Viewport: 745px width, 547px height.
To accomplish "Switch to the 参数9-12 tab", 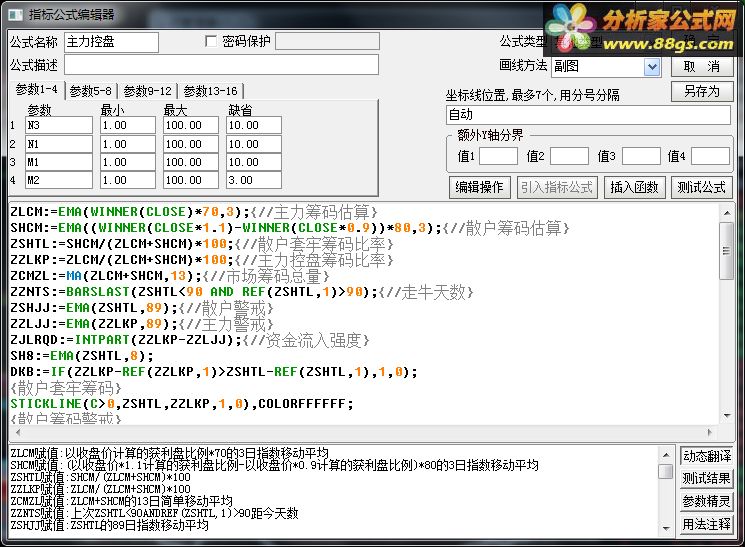I will point(147,91).
